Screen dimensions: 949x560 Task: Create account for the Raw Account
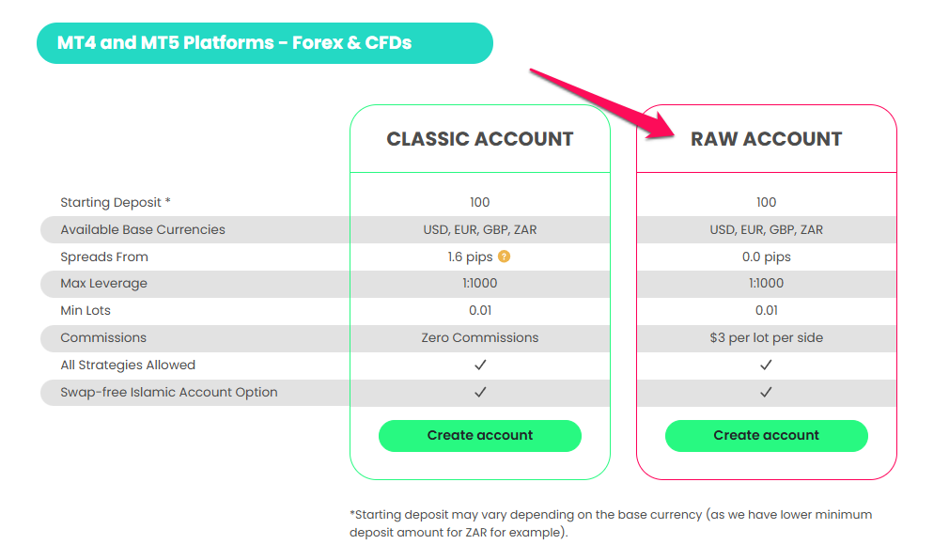coord(766,435)
